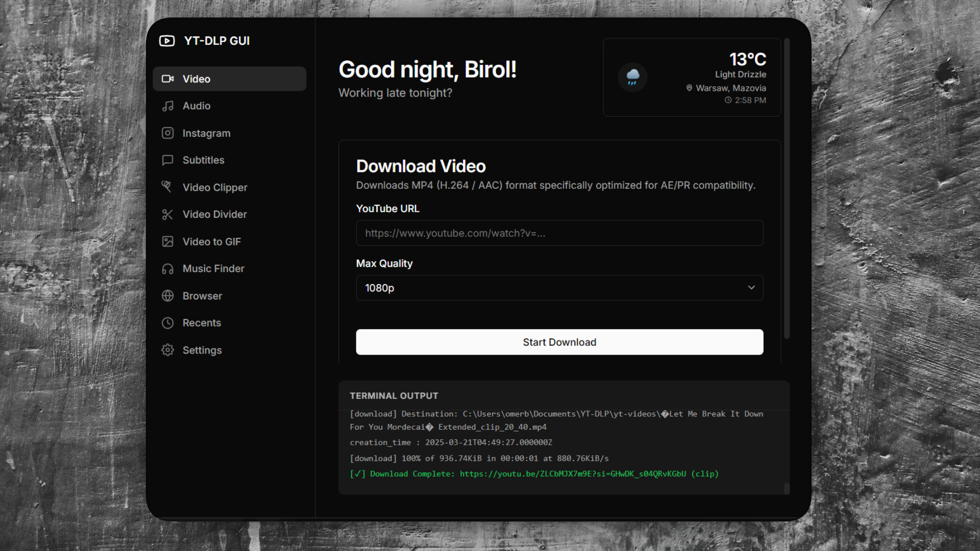Click the rain cloud weather icon
The image size is (980, 551).
[x=632, y=78]
